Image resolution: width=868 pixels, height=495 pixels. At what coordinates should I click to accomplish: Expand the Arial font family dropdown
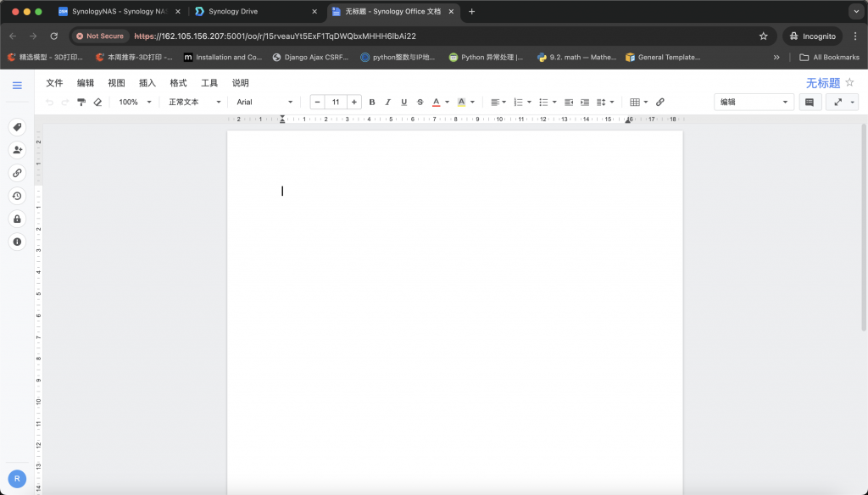tap(264, 102)
